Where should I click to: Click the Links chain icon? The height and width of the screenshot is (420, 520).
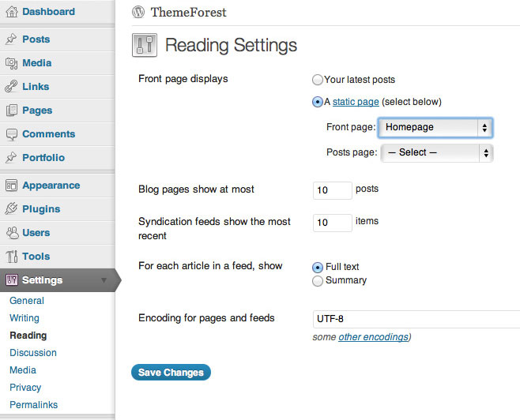(x=11, y=87)
